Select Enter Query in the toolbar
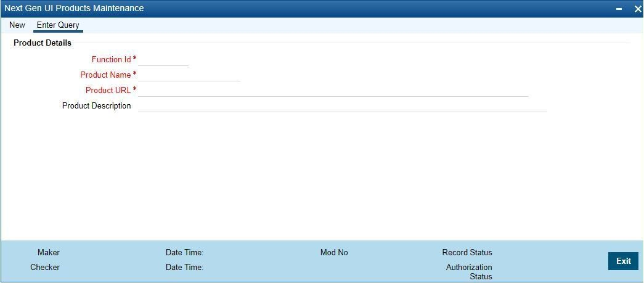Viewport: 644px width, 283px height. point(58,25)
